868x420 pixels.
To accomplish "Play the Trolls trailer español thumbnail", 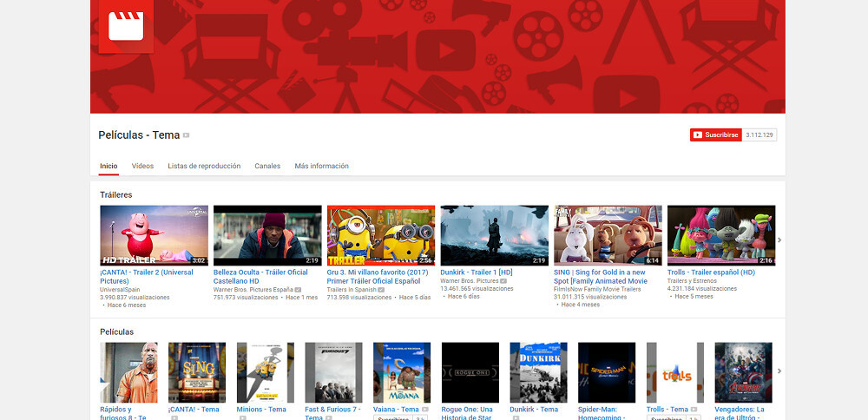I will pyautogui.click(x=721, y=236).
